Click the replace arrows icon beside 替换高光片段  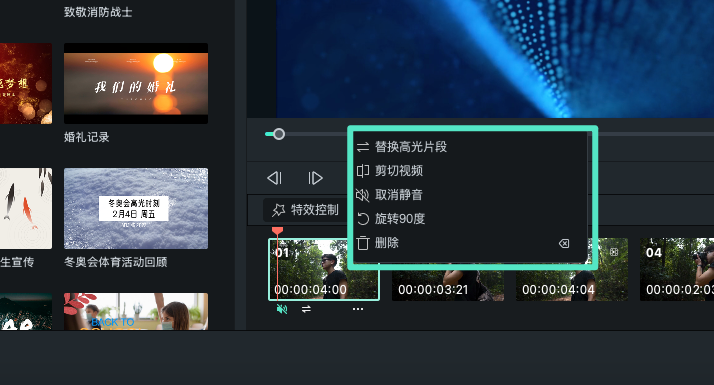tap(363, 147)
